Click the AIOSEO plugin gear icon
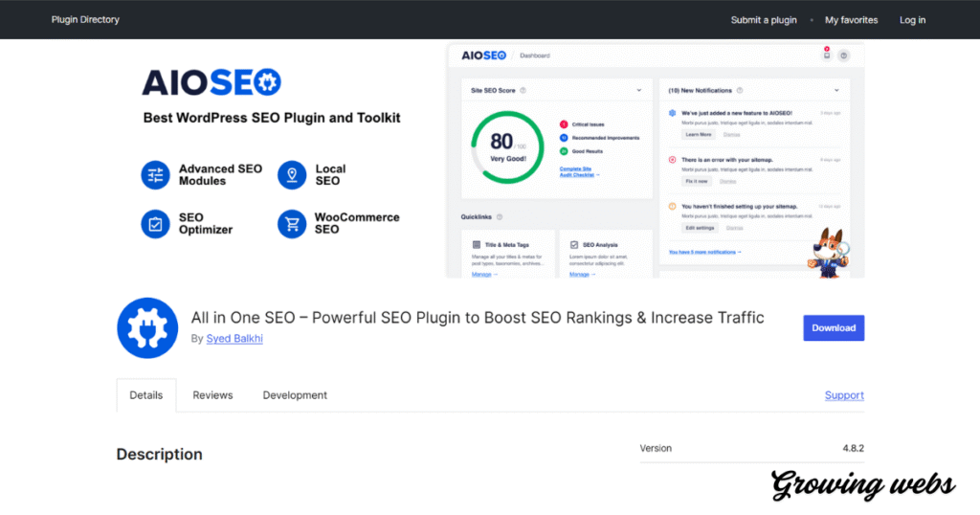The image size is (980, 515). coord(147,328)
